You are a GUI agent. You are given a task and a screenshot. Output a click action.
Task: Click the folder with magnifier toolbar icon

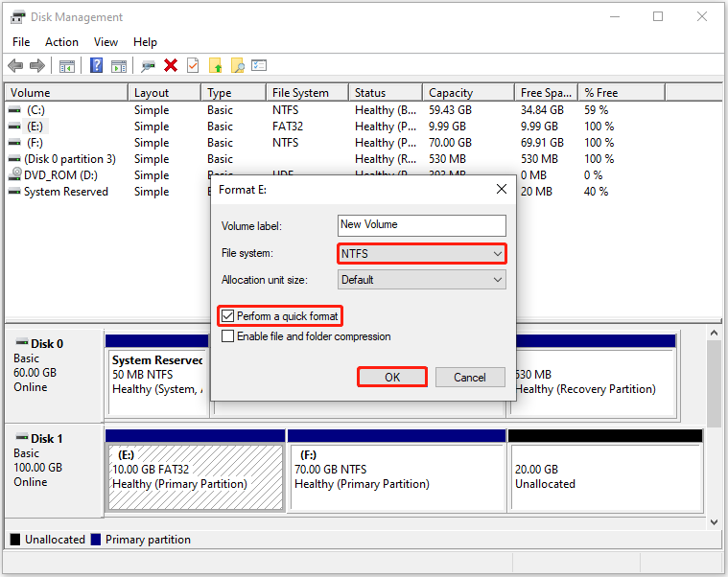point(237,65)
